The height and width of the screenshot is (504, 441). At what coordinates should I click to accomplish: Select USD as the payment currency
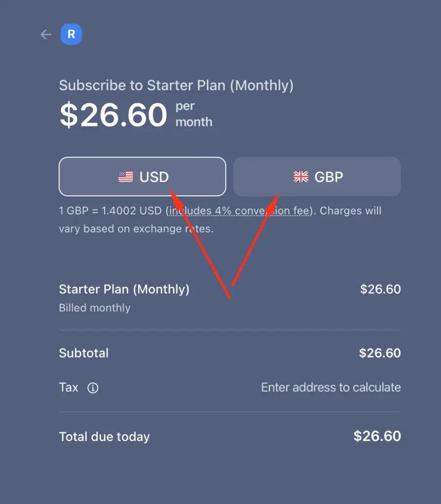coord(142,177)
